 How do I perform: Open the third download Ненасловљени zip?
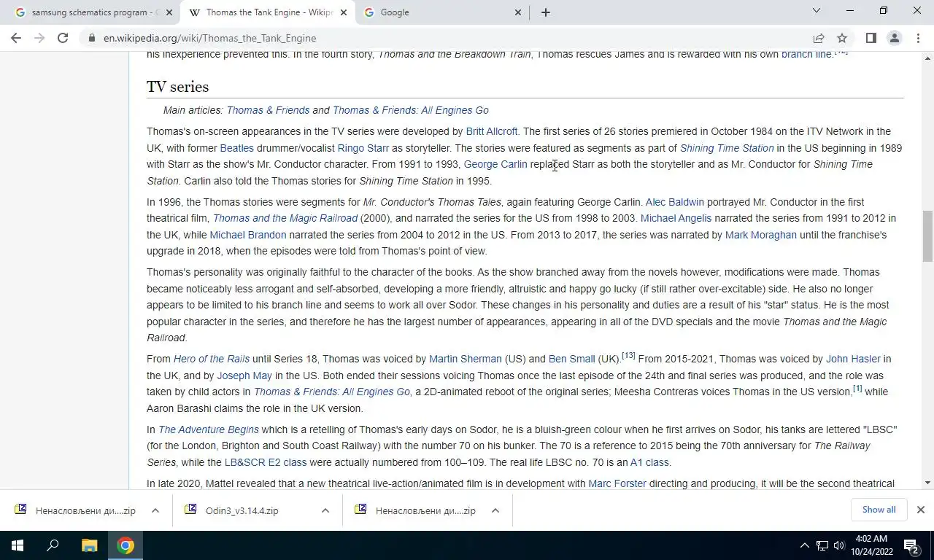pos(416,510)
